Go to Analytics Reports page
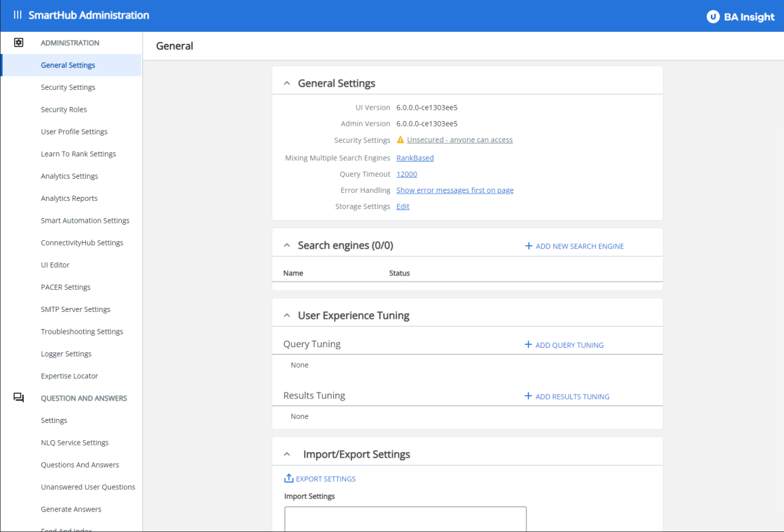 pos(69,198)
